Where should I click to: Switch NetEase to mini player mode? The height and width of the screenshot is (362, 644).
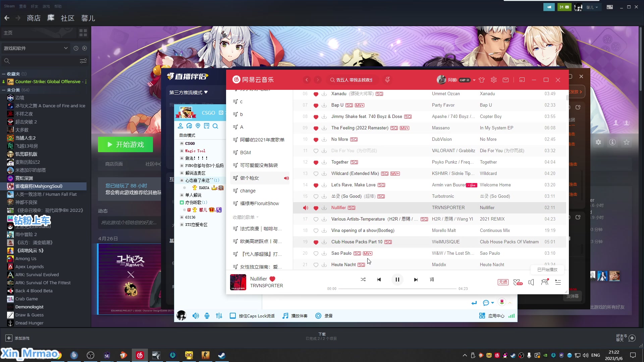pyautogui.click(x=522, y=80)
